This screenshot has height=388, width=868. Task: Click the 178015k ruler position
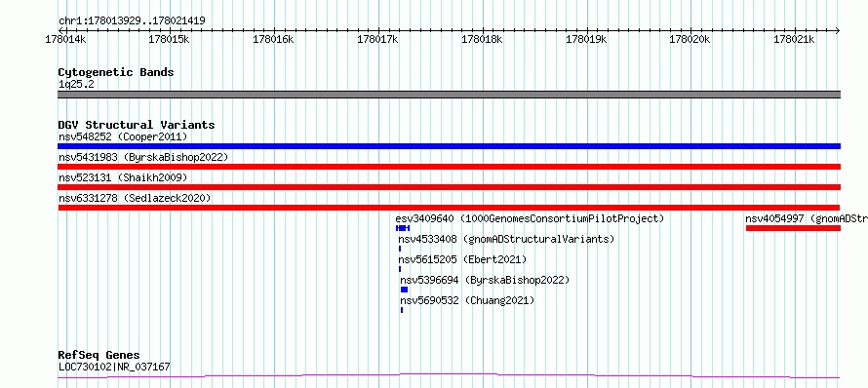[x=170, y=40]
